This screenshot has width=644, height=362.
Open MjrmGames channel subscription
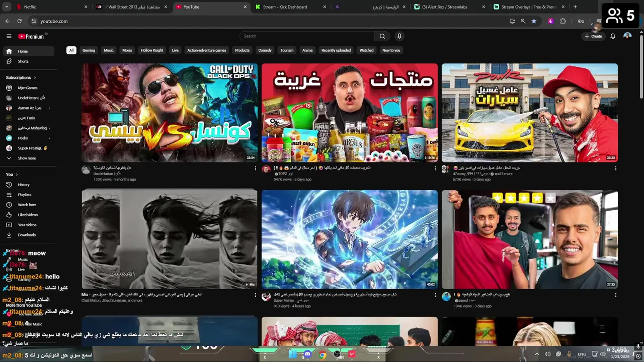tap(28, 88)
